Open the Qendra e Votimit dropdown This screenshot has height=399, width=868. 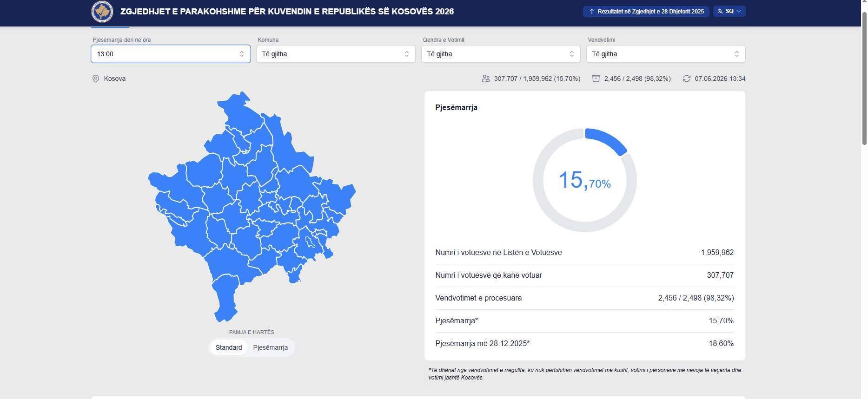coord(501,54)
